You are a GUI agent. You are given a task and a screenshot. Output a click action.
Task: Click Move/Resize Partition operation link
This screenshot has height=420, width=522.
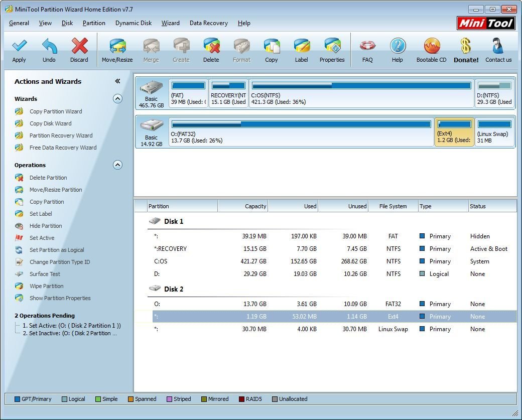pos(56,190)
